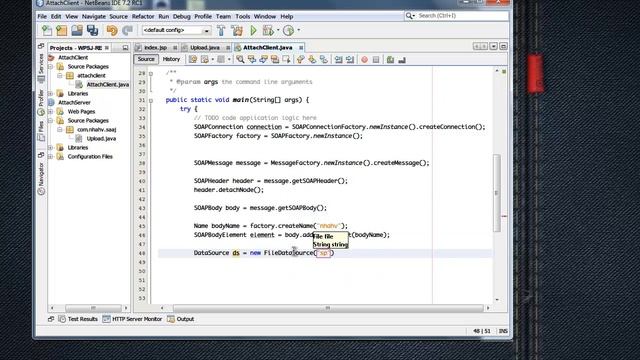This screenshot has width=640, height=360.
Task: Click Shift Line Left editor icon
Action: (x=338, y=60)
